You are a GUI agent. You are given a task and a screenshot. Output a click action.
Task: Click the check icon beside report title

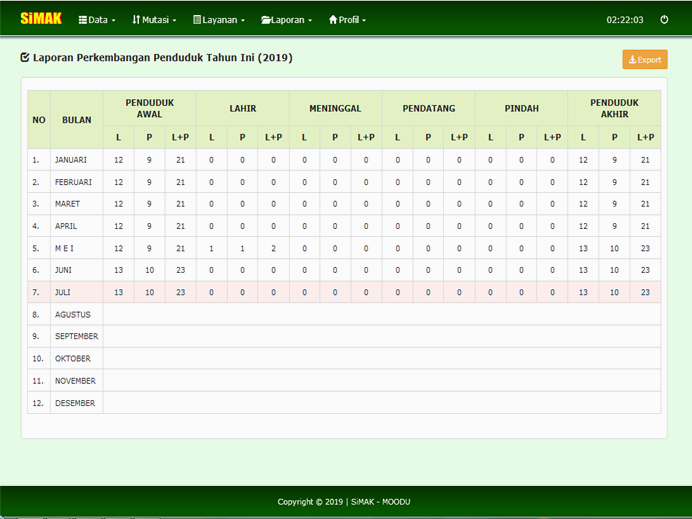click(x=25, y=58)
